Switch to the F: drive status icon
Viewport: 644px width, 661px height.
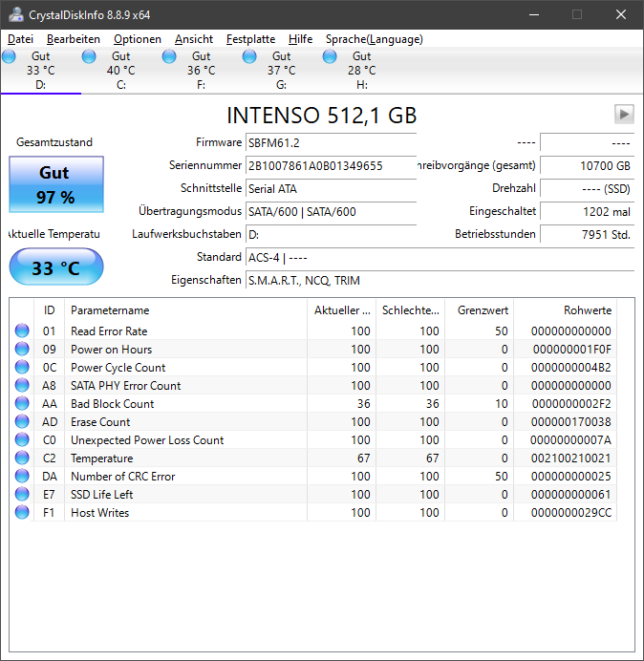coord(169,56)
